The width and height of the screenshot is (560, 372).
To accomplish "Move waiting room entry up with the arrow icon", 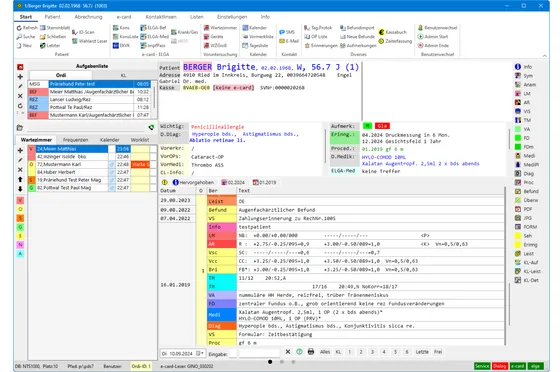I will pyautogui.click(x=20, y=179).
